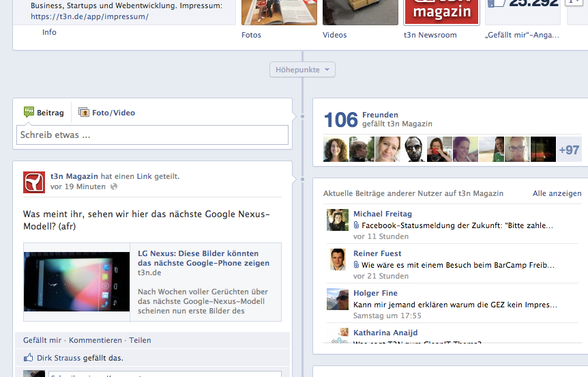Open the Fotos section
Image resolution: width=588 pixels, height=377 pixels.
point(251,35)
